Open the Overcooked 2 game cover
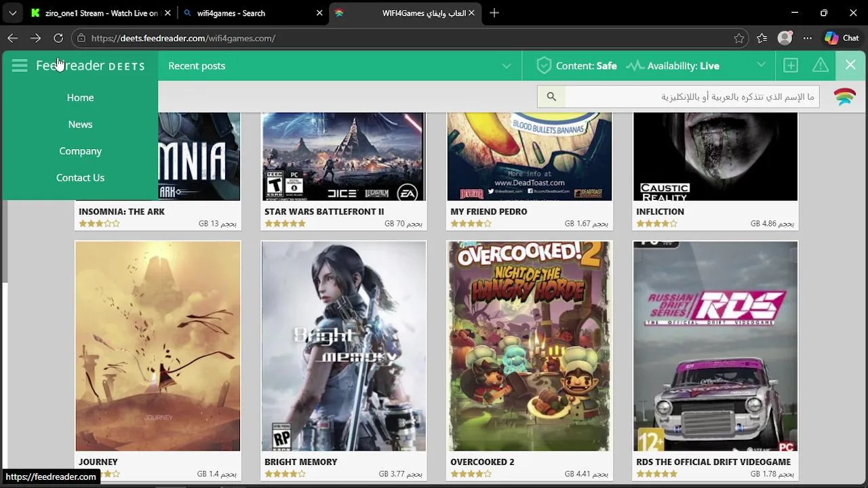Screen dimensions: 868x488 pos(529,346)
